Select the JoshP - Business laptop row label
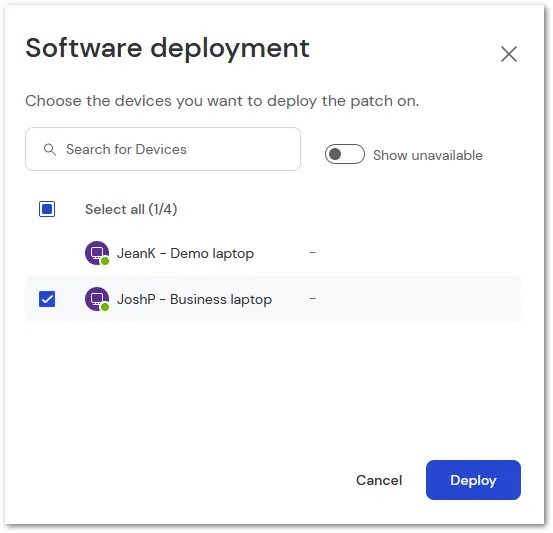 pyautogui.click(x=194, y=299)
